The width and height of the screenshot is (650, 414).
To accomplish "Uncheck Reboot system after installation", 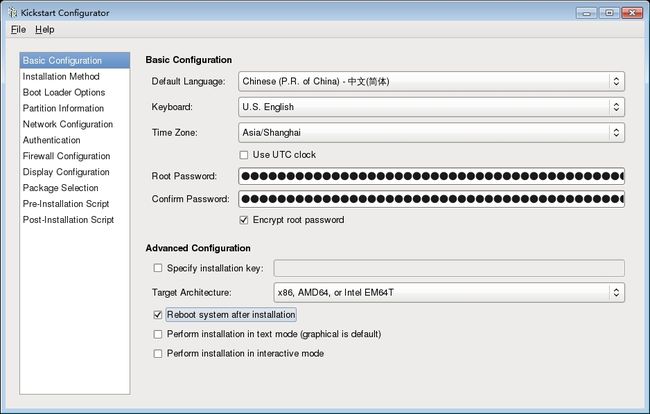I will 158,315.
